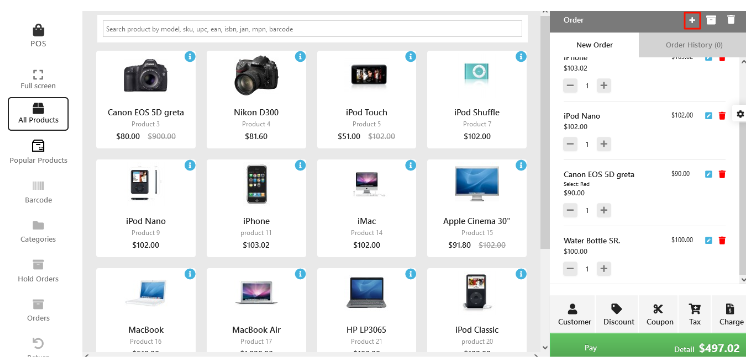Screen dimensions: 756x364
Task: Open the settings gear on right edge
Action: pyautogui.click(x=740, y=114)
